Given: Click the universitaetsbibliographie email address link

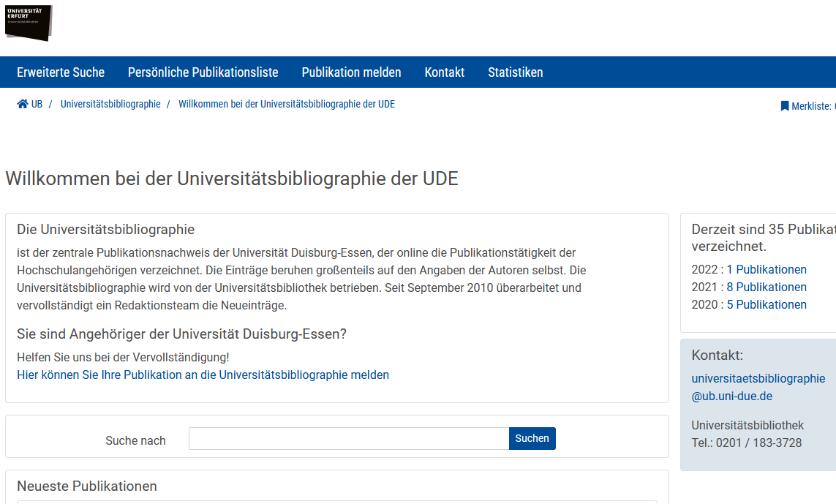Looking at the screenshot, I should click(758, 387).
